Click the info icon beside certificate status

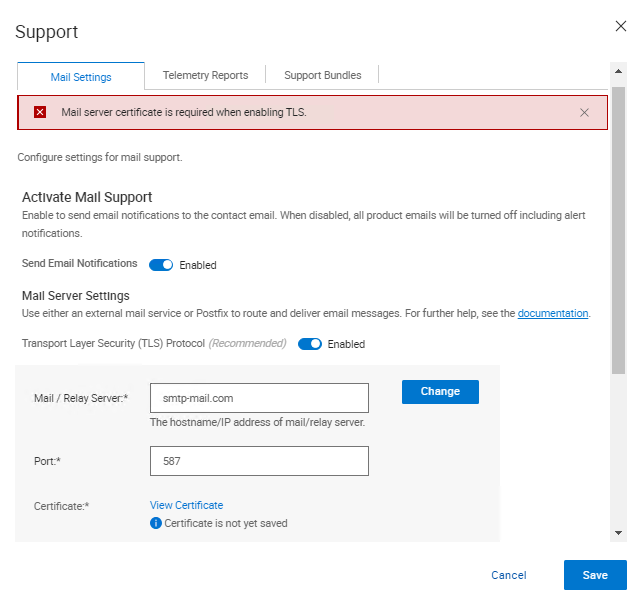click(x=155, y=523)
